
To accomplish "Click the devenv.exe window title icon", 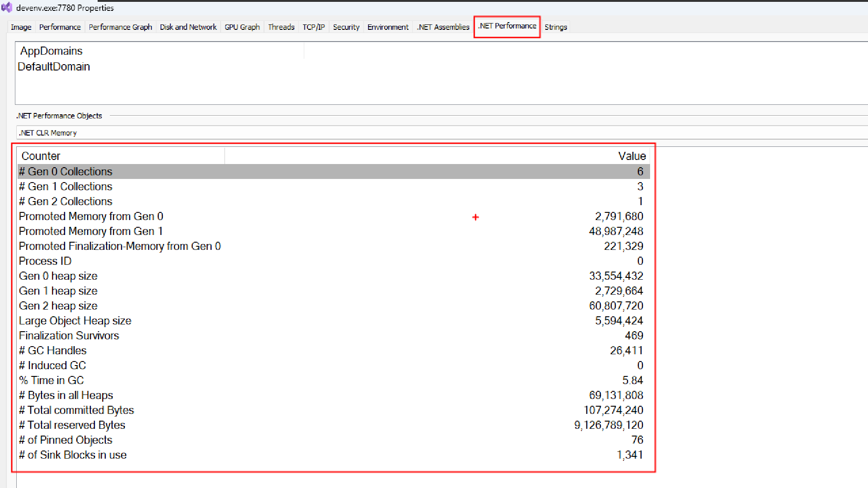I will click(7, 8).
